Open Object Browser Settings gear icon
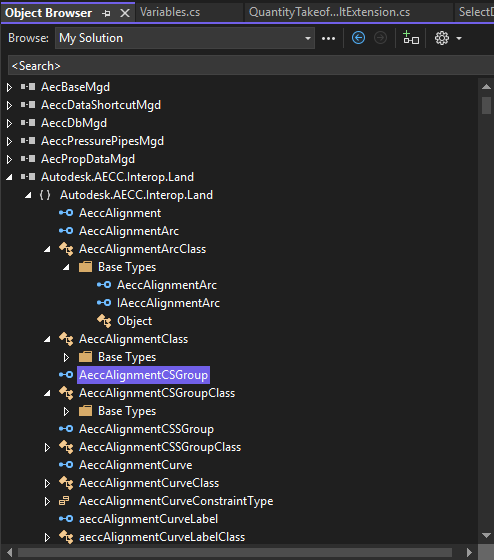 (x=442, y=38)
